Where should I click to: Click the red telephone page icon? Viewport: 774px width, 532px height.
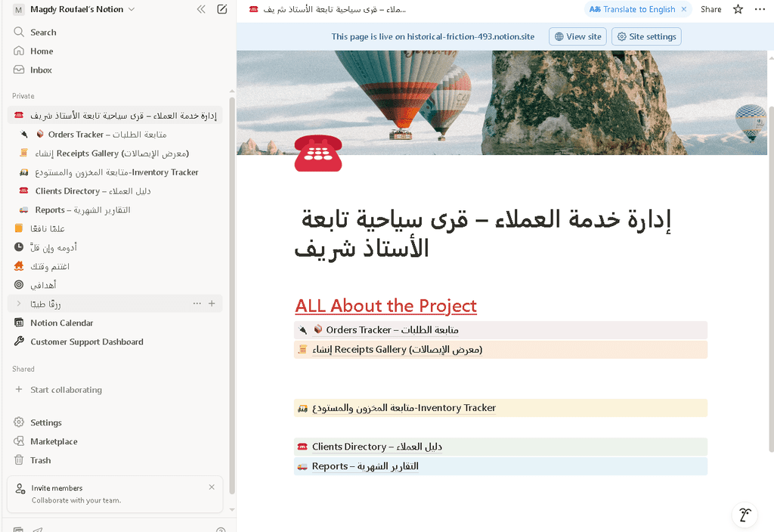318,153
